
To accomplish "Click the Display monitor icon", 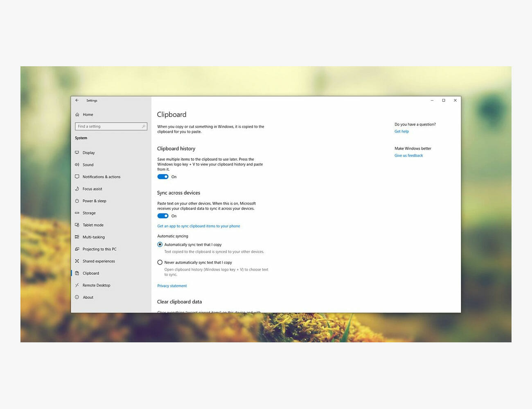I will pos(77,153).
